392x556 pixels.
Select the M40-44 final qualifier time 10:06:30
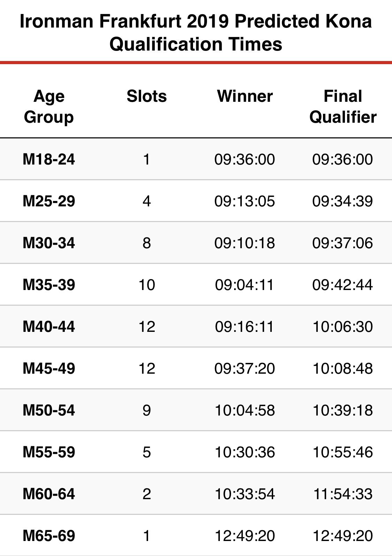coord(343,327)
